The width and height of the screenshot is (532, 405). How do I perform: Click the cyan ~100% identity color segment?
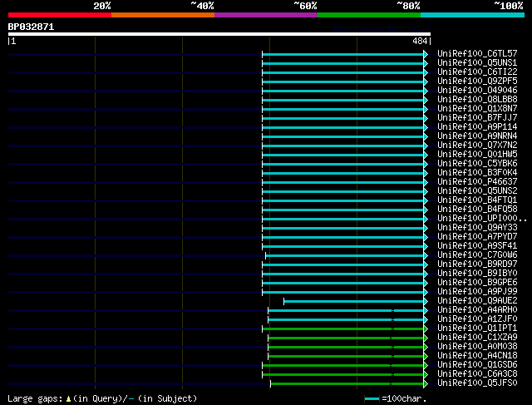[x=473, y=15]
